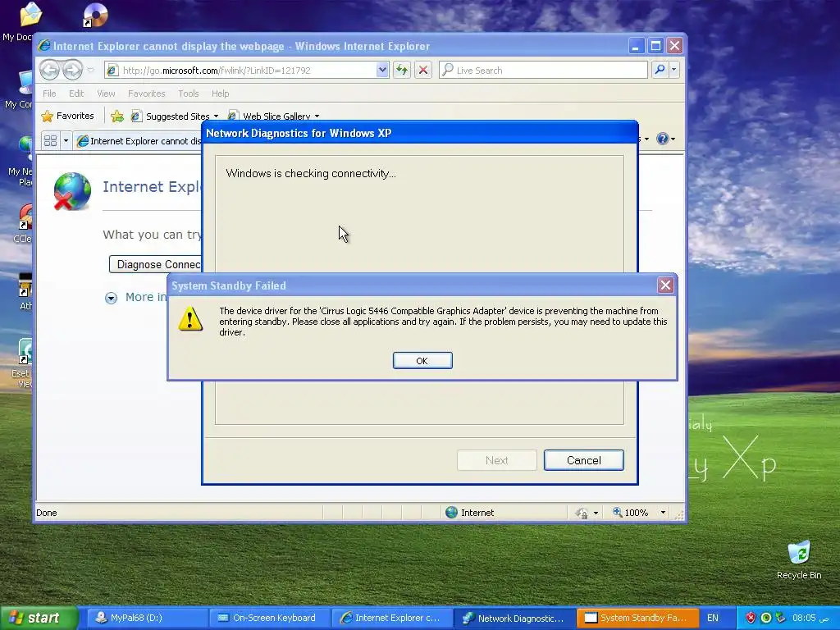Cancel the Network Diagnostics wizard
This screenshot has width=840, height=630.
coord(583,460)
